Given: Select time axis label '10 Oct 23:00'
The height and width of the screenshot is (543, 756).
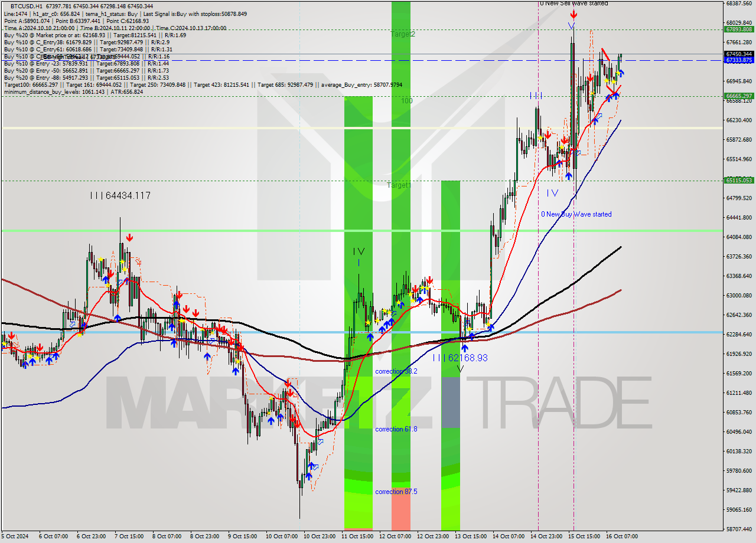Looking at the screenshot, I should [x=319, y=537].
